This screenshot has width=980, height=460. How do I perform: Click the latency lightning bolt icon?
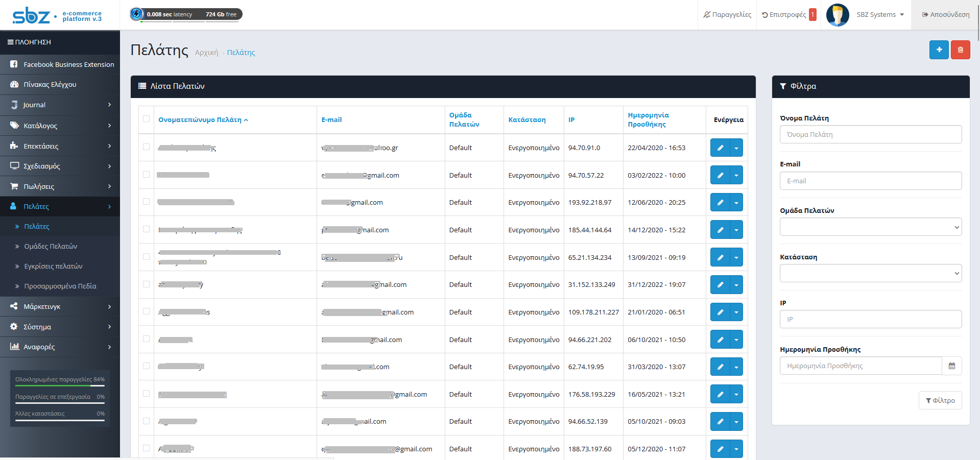(x=137, y=14)
